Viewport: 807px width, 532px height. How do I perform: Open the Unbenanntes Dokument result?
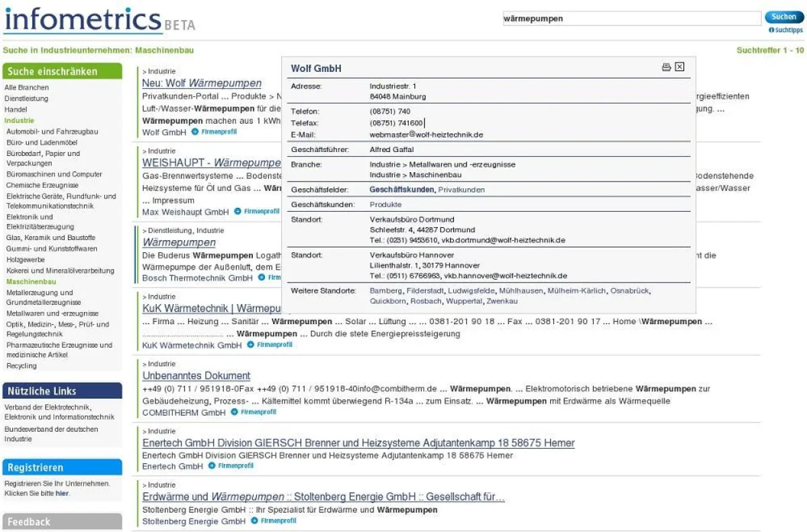tap(195, 375)
